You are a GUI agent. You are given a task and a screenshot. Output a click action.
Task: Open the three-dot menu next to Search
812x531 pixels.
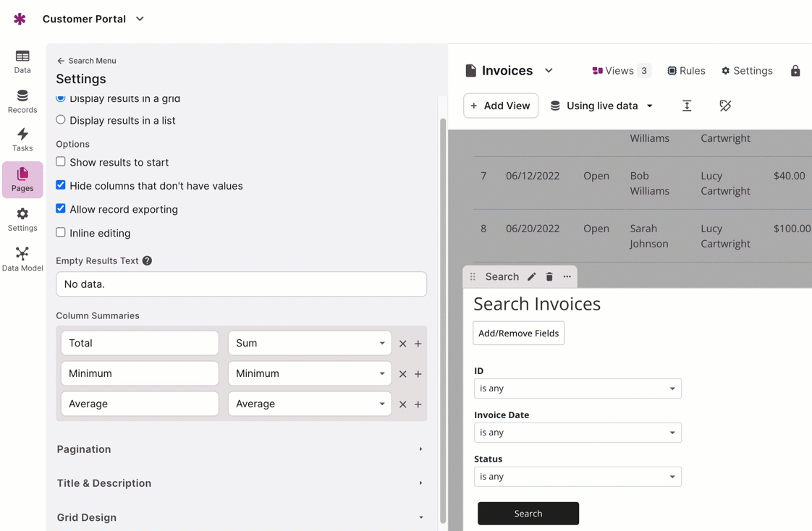click(x=567, y=277)
